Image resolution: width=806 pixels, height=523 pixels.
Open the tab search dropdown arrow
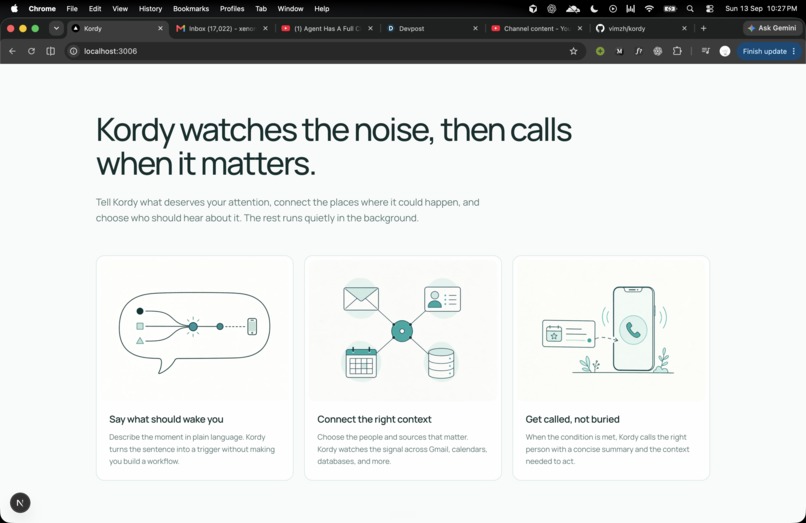(x=56, y=28)
